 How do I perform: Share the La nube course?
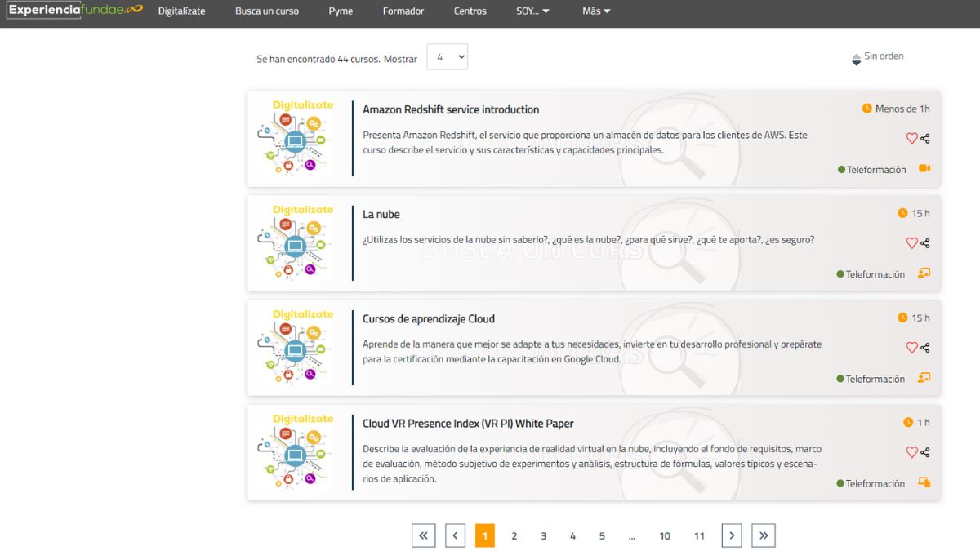pos(925,243)
